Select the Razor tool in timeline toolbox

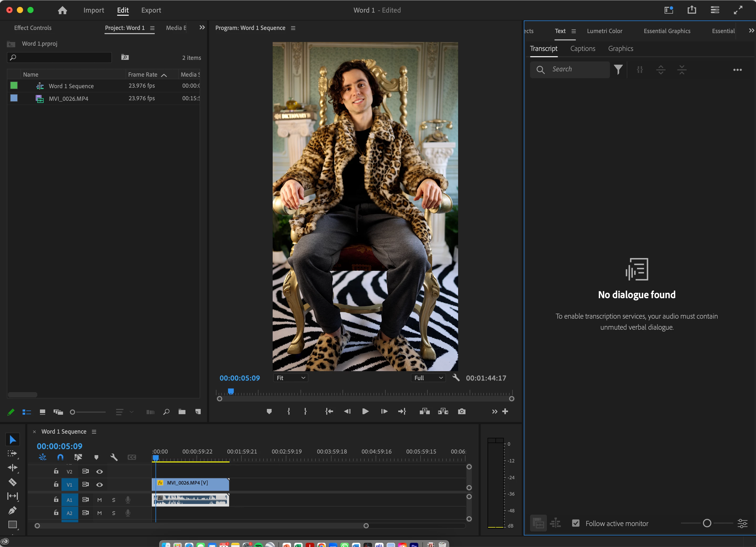click(x=12, y=482)
